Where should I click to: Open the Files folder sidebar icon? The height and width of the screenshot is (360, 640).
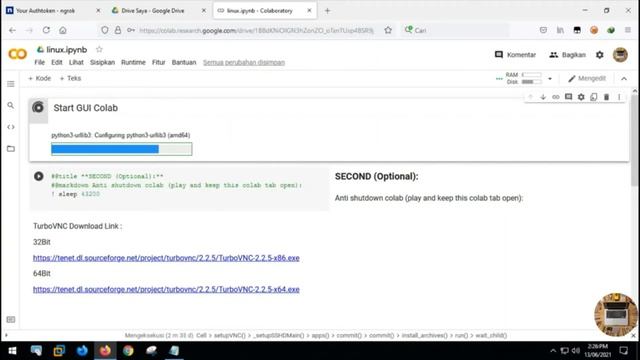[11, 149]
